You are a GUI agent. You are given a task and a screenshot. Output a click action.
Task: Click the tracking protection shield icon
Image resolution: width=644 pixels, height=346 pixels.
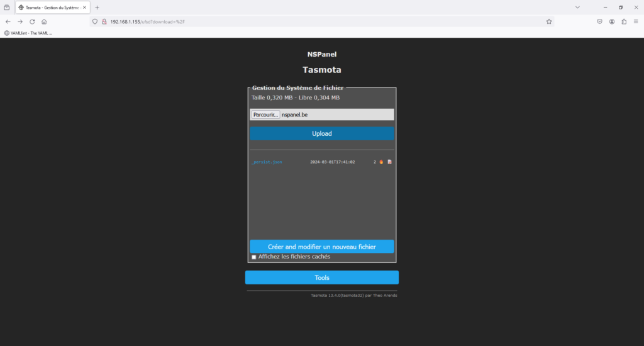pos(95,21)
